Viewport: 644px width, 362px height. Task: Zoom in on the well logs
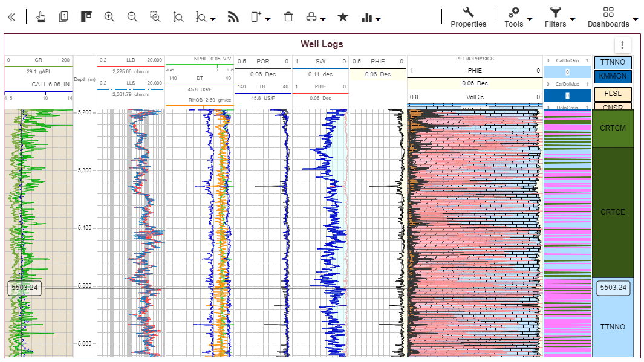click(109, 17)
